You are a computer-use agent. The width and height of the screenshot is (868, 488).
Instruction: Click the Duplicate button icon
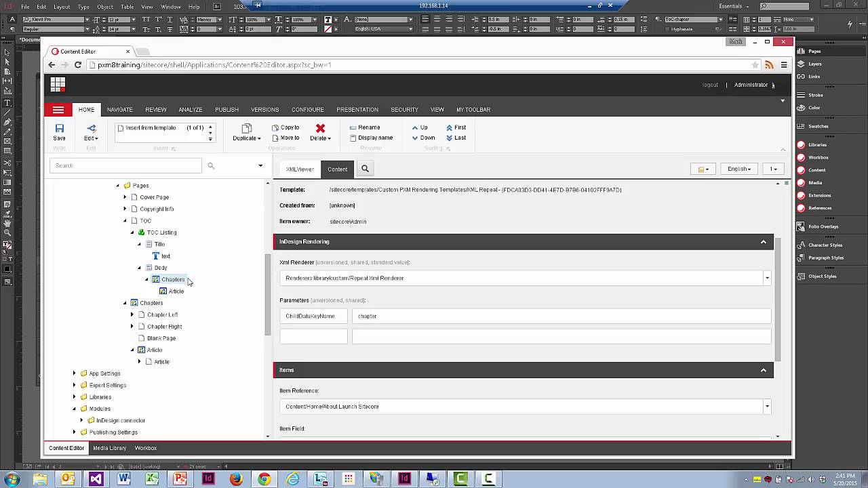point(247,128)
